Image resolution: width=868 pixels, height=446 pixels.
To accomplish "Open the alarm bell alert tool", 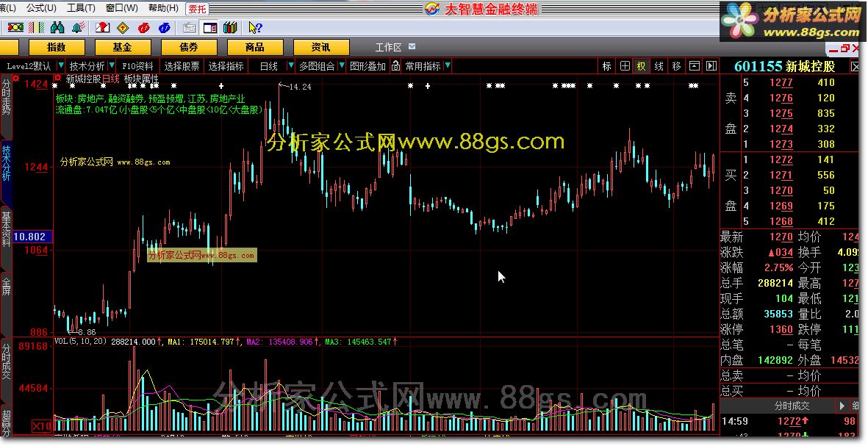I will pos(78,27).
